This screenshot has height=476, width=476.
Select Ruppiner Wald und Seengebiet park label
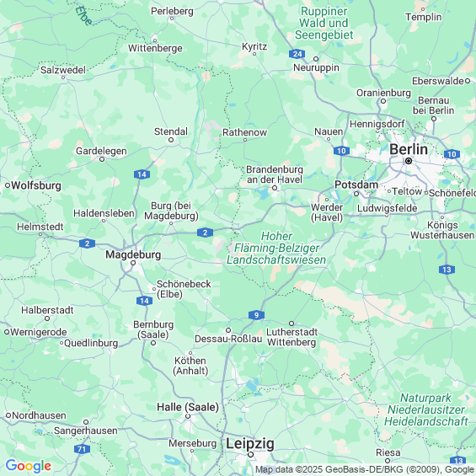point(324,23)
